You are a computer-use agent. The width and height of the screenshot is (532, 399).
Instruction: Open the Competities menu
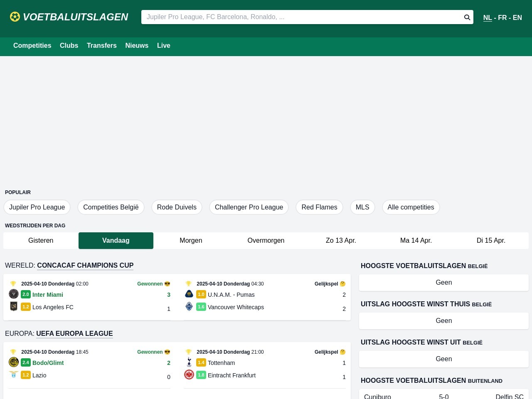[x=32, y=46]
